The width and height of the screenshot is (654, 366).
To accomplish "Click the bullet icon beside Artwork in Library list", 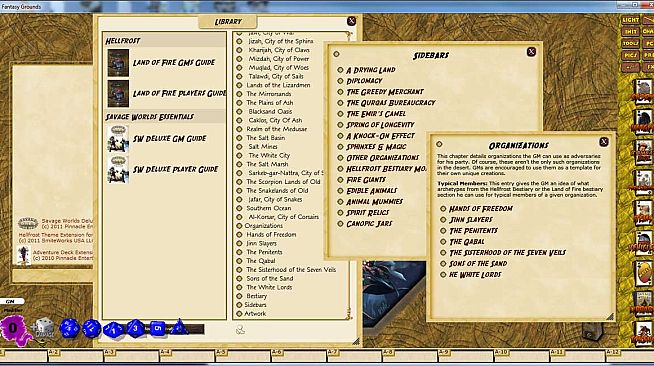I will [239, 314].
